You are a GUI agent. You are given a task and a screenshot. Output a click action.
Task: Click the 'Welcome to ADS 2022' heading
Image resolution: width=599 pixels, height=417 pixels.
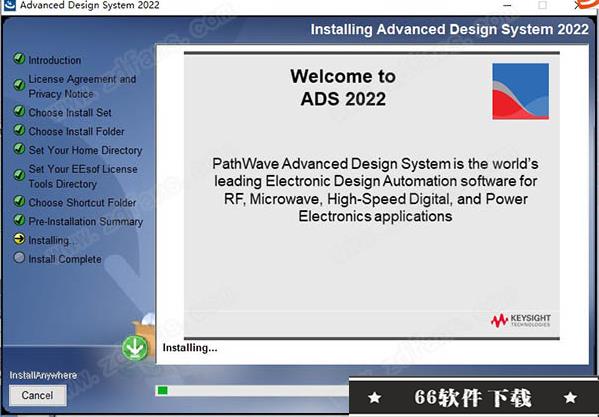[343, 87]
